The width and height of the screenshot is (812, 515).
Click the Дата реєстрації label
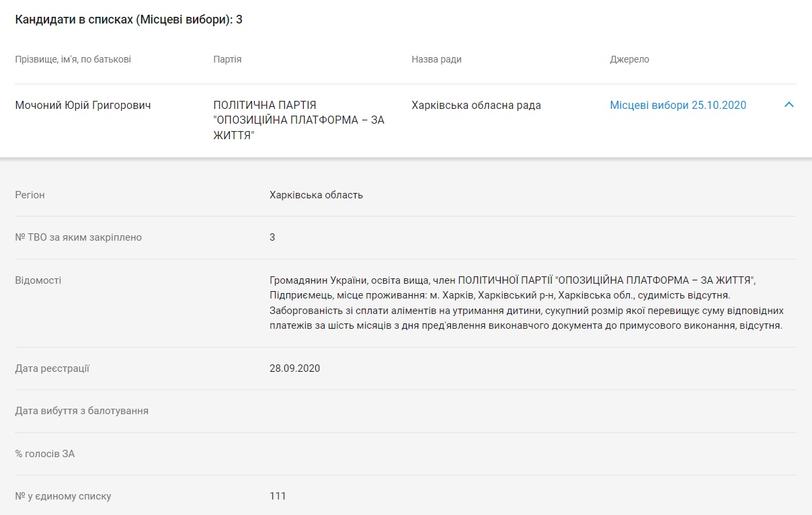coord(52,368)
